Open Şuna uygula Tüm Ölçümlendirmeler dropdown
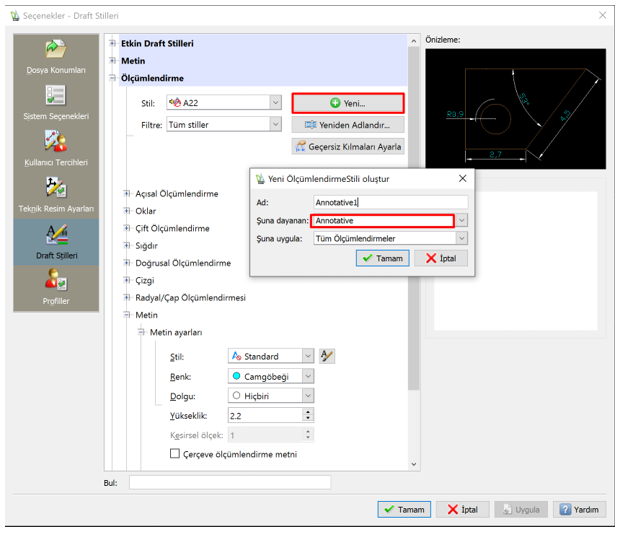This screenshot has width=619, height=533. (x=461, y=238)
